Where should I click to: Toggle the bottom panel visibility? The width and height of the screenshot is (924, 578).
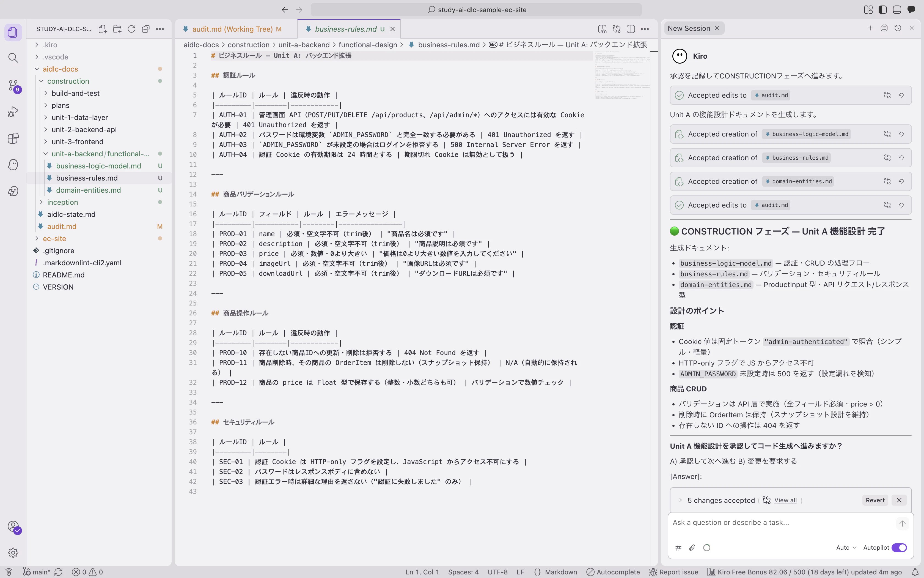pyautogui.click(x=897, y=10)
